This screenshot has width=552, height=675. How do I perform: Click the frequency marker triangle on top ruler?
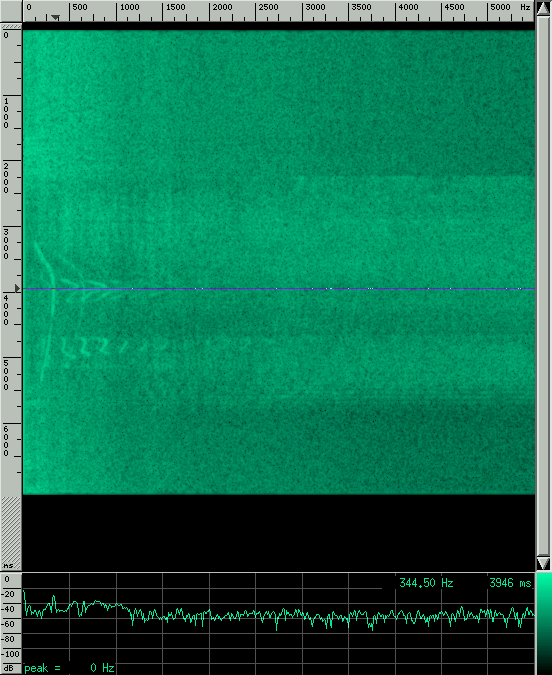pyautogui.click(x=55, y=17)
